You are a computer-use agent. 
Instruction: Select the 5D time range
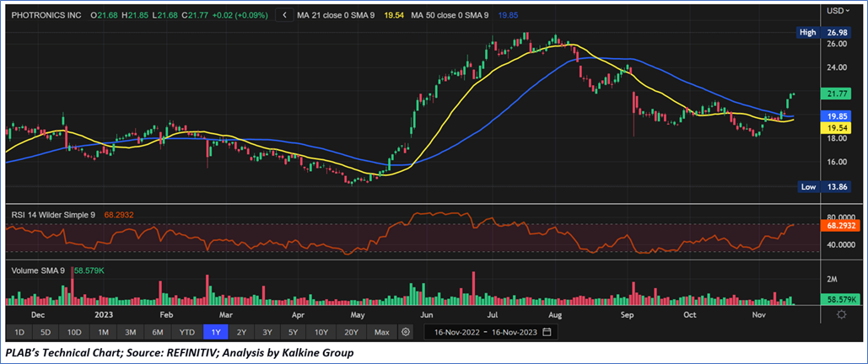coord(46,332)
